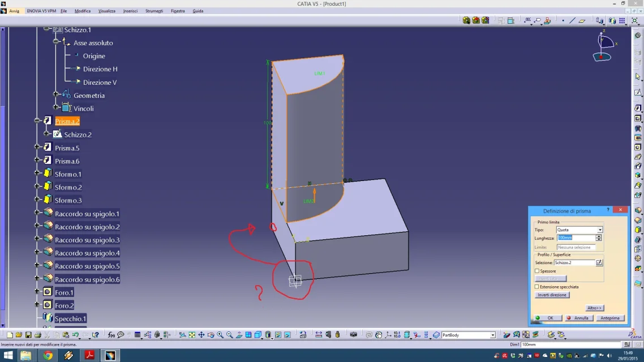Select the Pan view tool
Image resolution: width=644 pixels, height=362 pixels.
pyautogui.click(x=201, y=335)
